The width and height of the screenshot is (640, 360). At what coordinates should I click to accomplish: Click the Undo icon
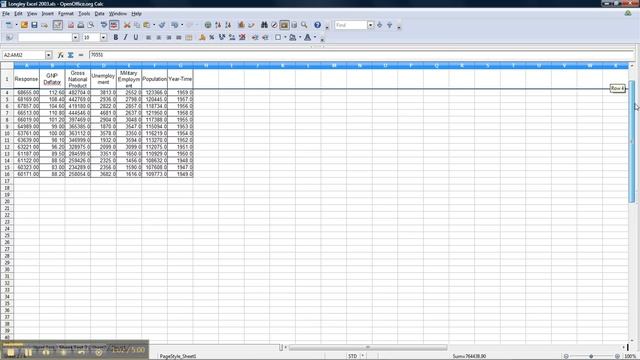point(175,25)
